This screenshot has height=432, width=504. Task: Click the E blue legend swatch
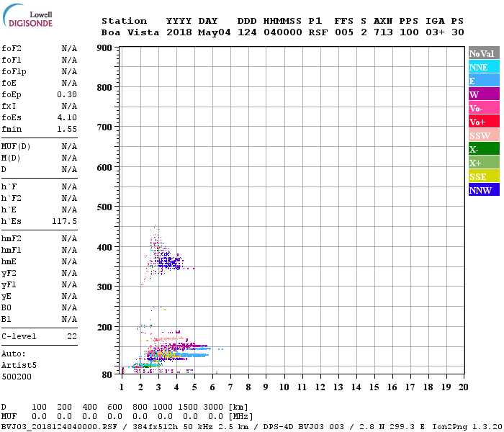point(484,81)
